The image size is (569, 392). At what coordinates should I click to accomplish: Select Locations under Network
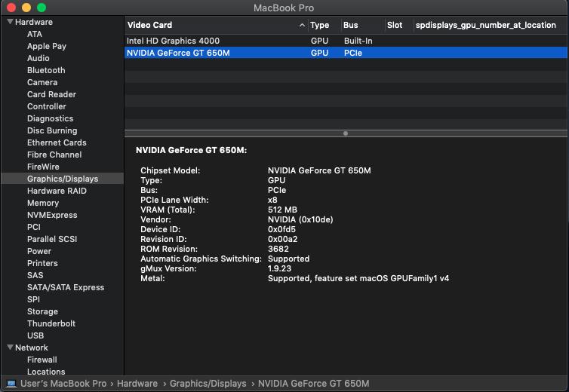tap(46, 372)
